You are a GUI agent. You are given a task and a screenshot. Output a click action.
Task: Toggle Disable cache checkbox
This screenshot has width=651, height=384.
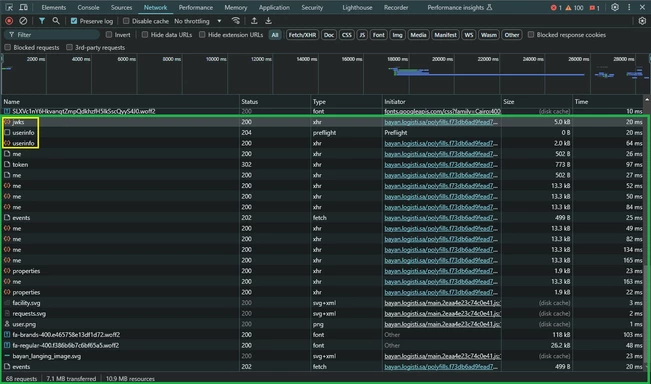point(126,21)
